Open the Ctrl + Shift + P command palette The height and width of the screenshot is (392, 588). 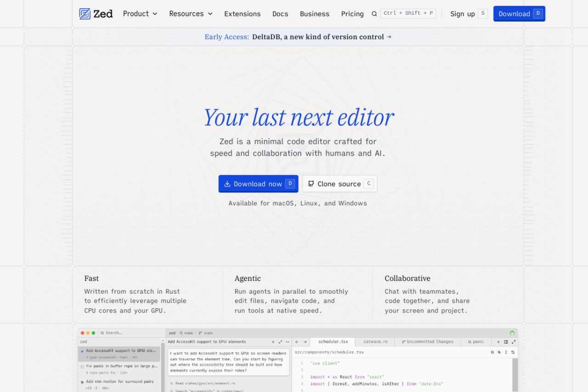[x=408, y=13]
